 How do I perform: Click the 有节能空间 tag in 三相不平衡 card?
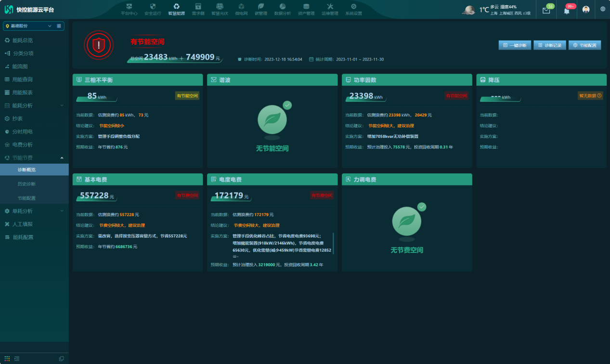187,96
